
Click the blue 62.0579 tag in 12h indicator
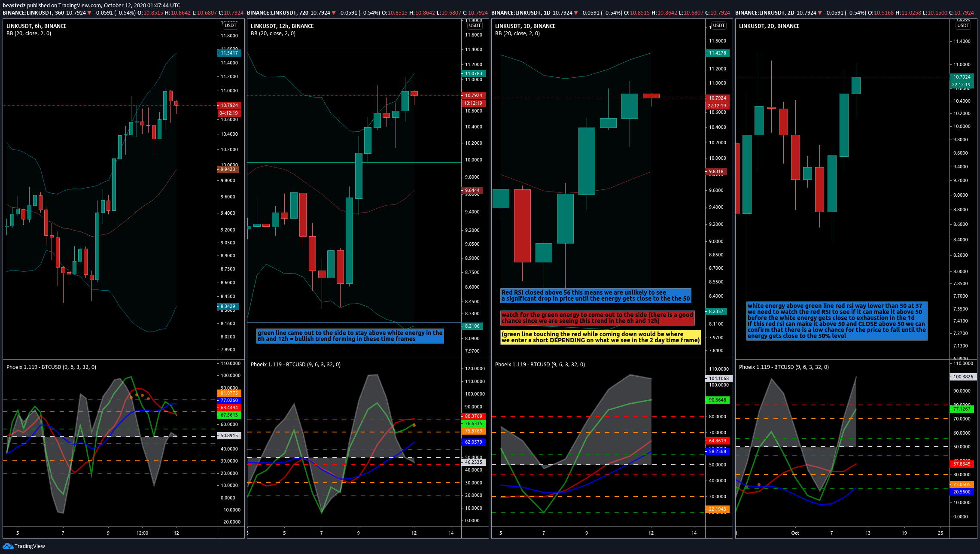(474, 442)
